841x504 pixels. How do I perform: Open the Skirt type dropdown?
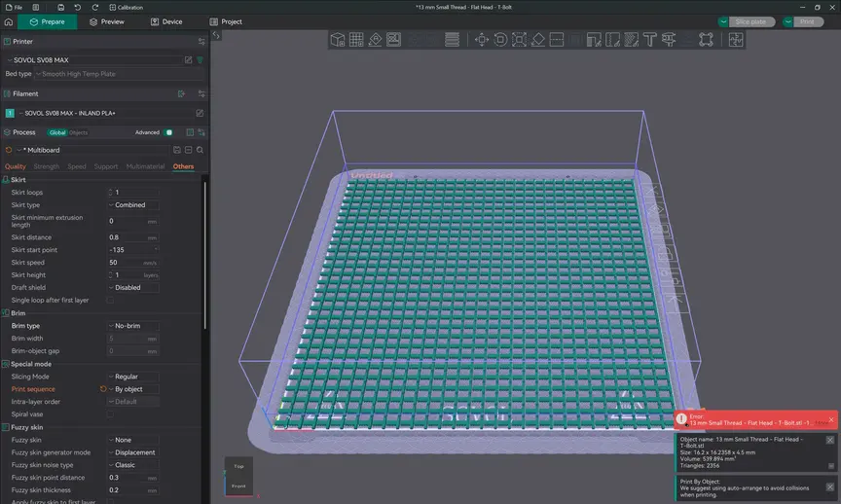133,205
